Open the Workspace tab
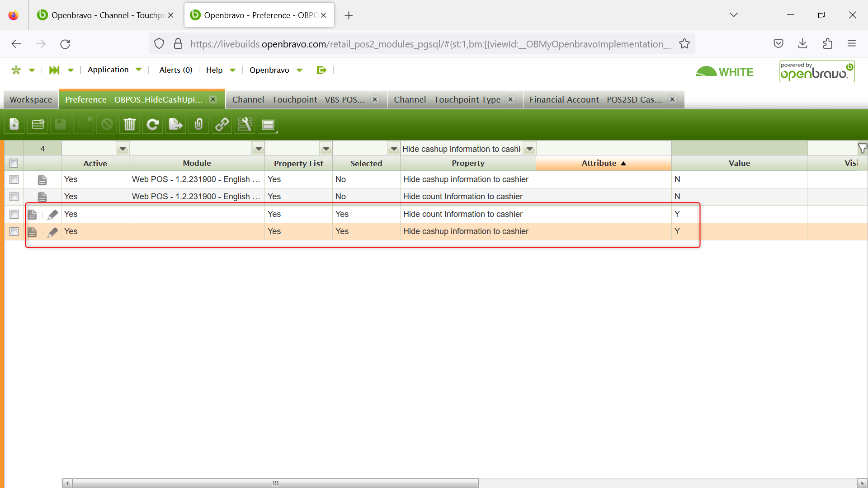The height and width of the screenshot is (488, 868). point(31,99)
